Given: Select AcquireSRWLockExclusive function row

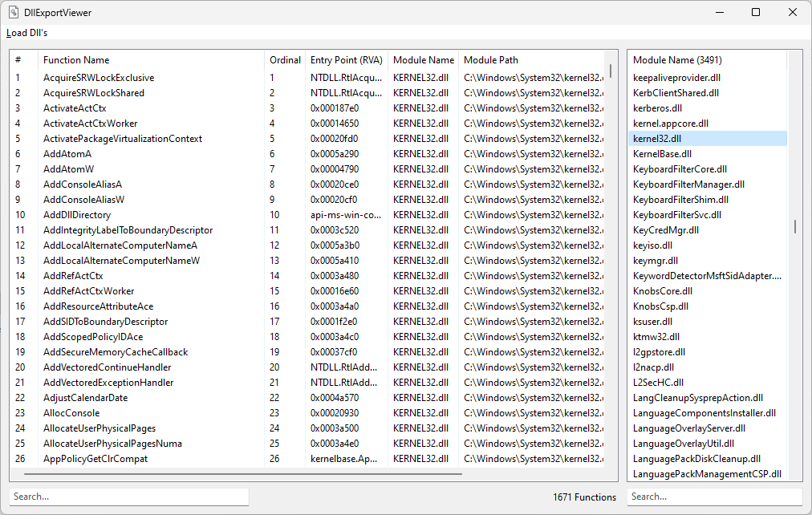Looking at the screenshot, I should tap(307, 78).
